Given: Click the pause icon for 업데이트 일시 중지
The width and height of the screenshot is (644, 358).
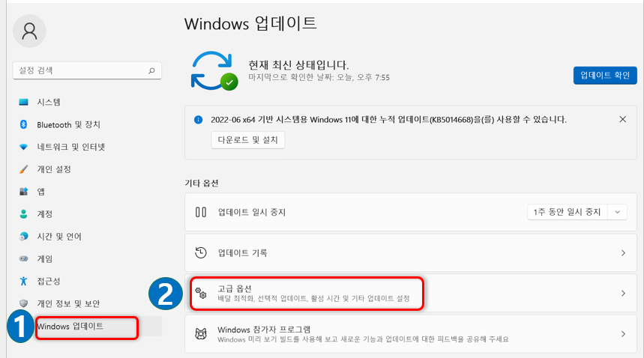Looking at the screenshot, I should point(201,212).
